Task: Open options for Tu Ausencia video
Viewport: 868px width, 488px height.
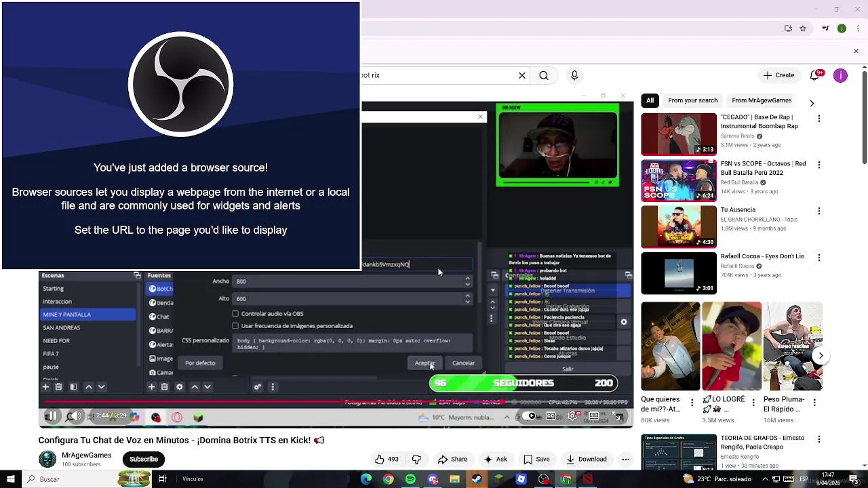Action: [819, 211]
